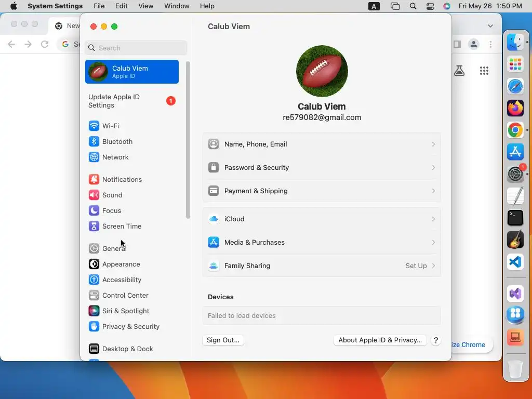Viewport: 532px width, 399px height.
Task: Open Google apps grid in Chrome
Action: 484,71
